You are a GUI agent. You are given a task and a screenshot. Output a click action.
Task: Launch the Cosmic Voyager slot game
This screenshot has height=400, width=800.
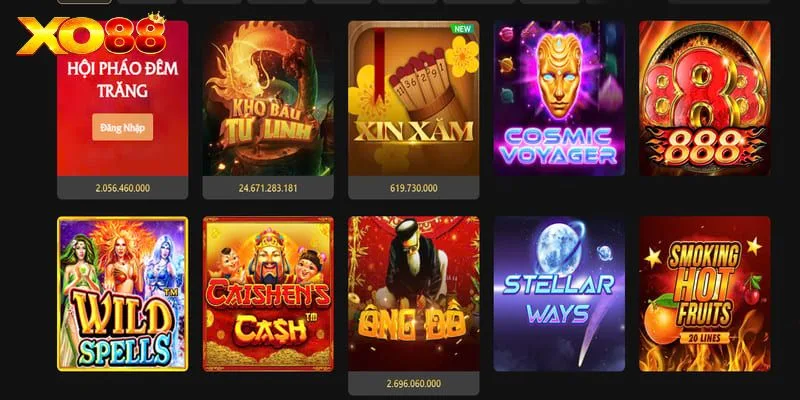[x=559, y=98]
